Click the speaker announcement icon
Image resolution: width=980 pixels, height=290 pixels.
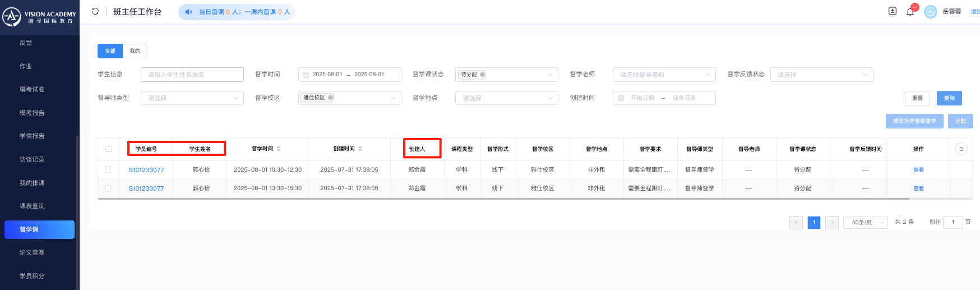coord(188,12)
